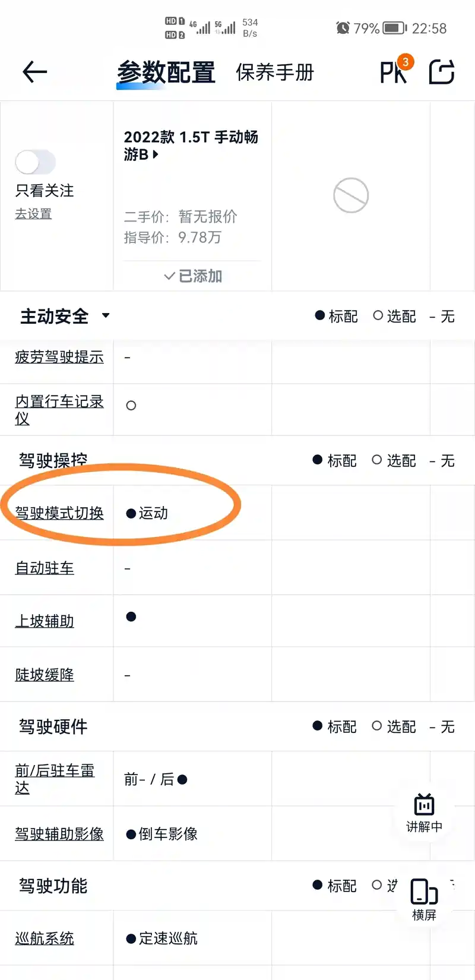
Task: Tap the share icon
Action: coord(442,72)
